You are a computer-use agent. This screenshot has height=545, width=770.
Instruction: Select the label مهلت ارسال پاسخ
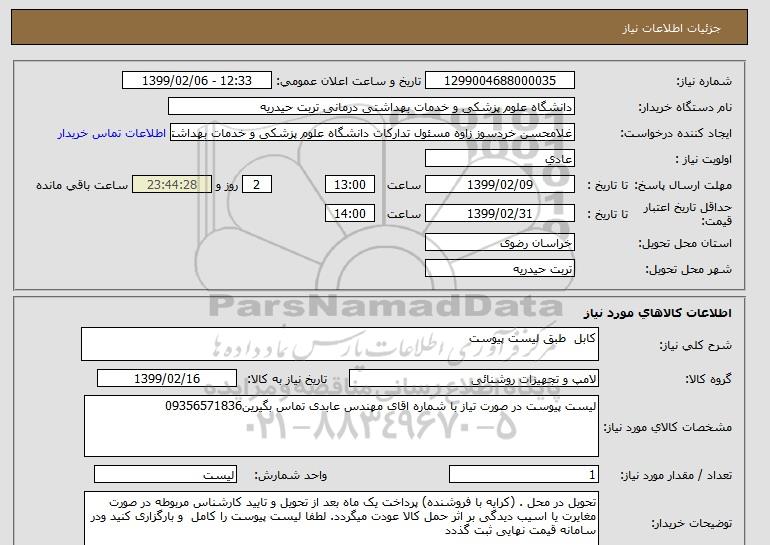pos(683,185)
